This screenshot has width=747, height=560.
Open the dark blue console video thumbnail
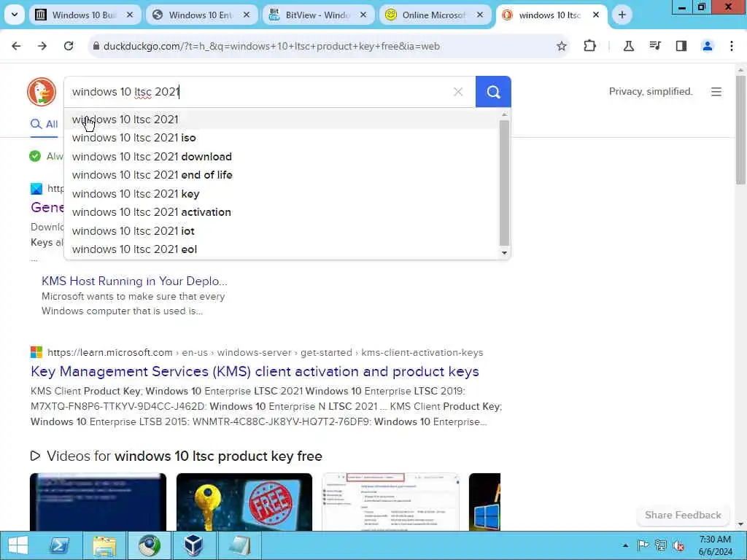(98, 502)
